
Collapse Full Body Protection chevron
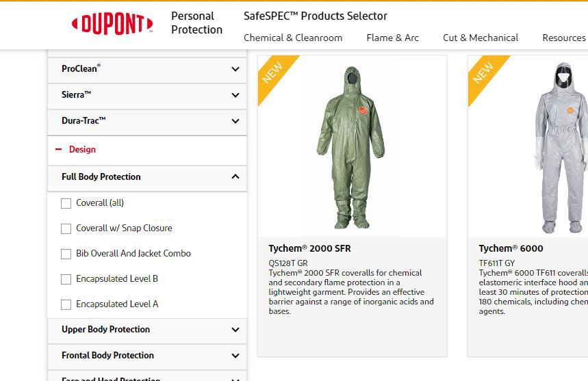235,177
